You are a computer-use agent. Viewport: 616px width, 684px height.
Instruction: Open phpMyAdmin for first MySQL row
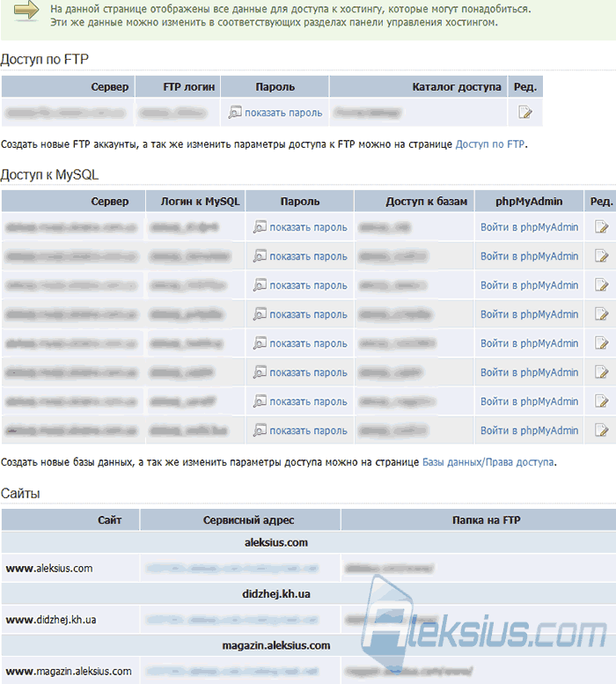(529, 227)
